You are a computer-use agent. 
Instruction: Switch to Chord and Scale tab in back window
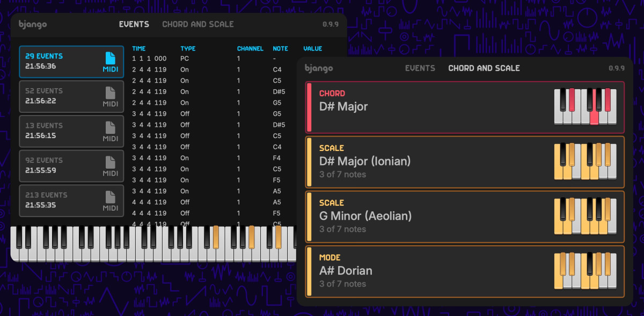pos(197,24)
